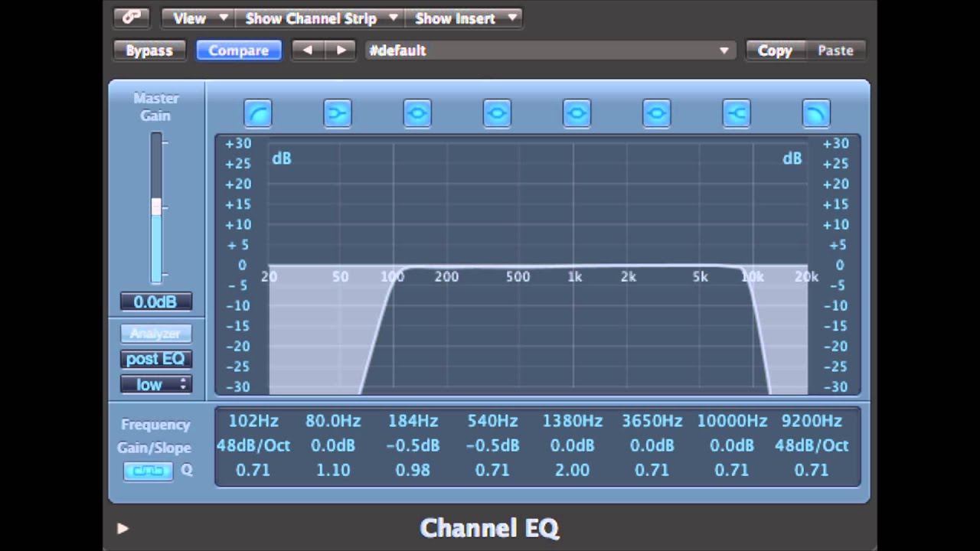Click the 80.0Hz frequency value
This screenshot has width=980, height=551.
click(x=333, y=421)
